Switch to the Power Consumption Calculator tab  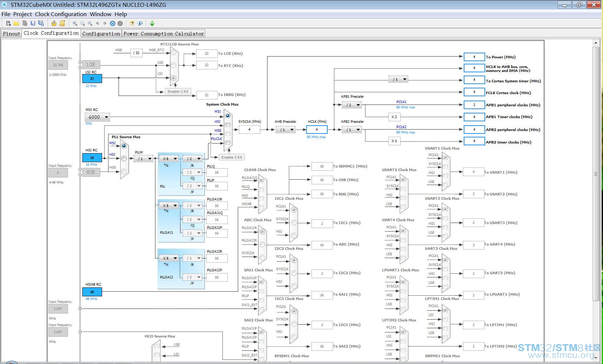pos(164,33)
